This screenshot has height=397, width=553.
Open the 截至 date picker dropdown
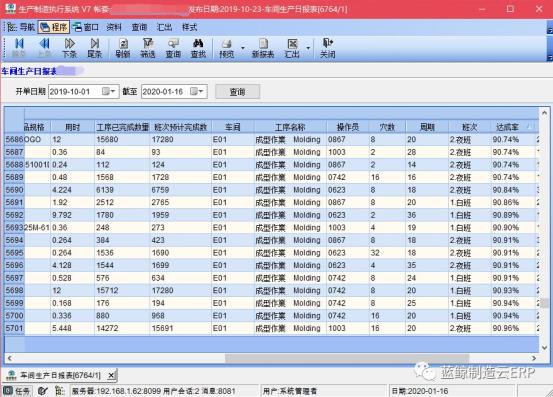pos(197,92)
